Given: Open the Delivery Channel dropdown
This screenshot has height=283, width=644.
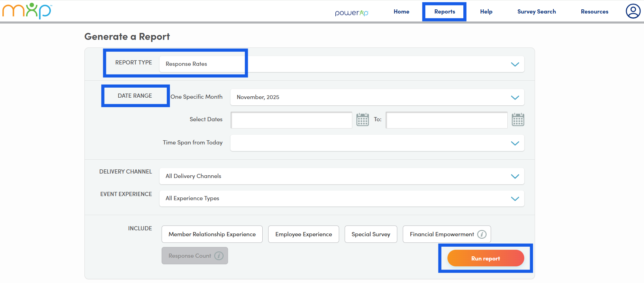Looking at the screenshot, I should [342, 176].
